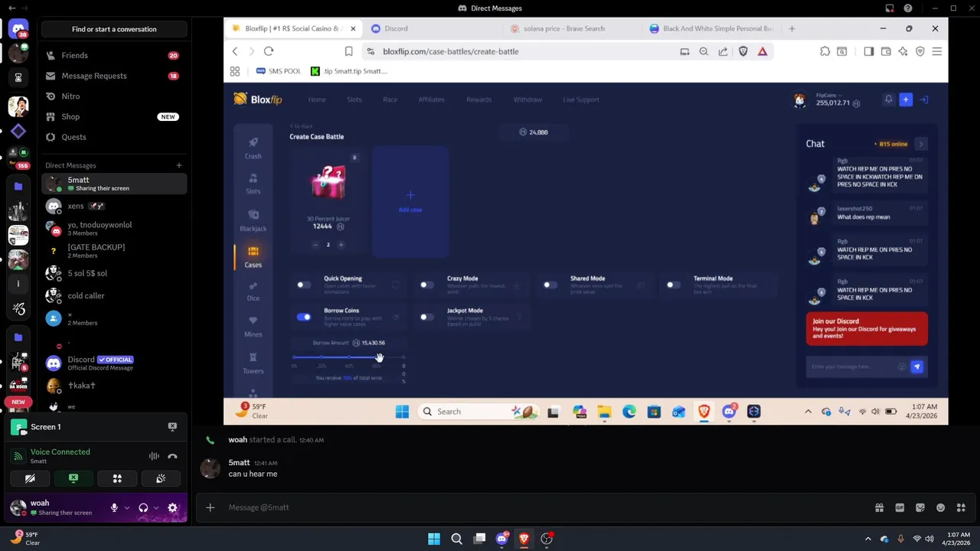This screenshot has height=551, width=980.
Task: Open Windows Start menu
Action: (x=434, y=539)
